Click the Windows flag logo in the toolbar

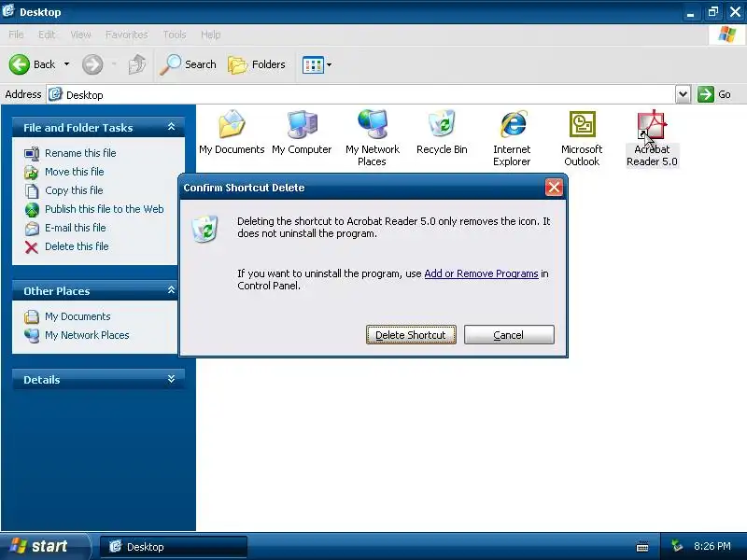(727, 35)
